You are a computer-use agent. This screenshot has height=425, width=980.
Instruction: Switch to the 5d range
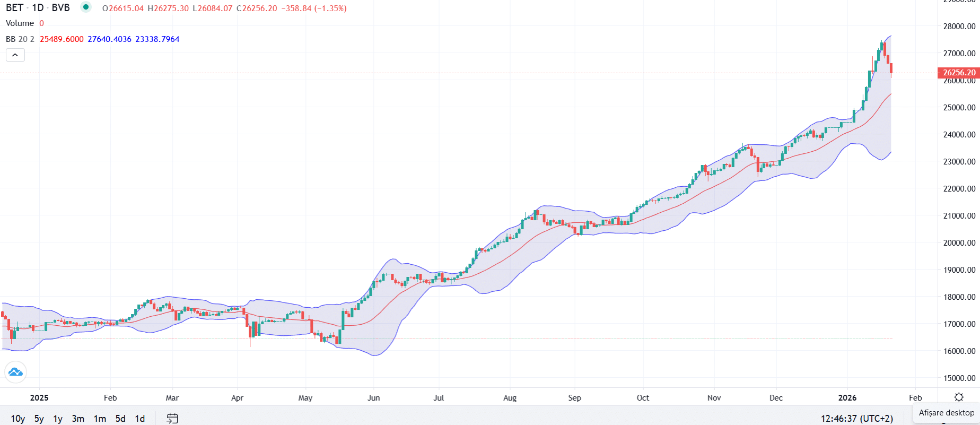[120, 419]
